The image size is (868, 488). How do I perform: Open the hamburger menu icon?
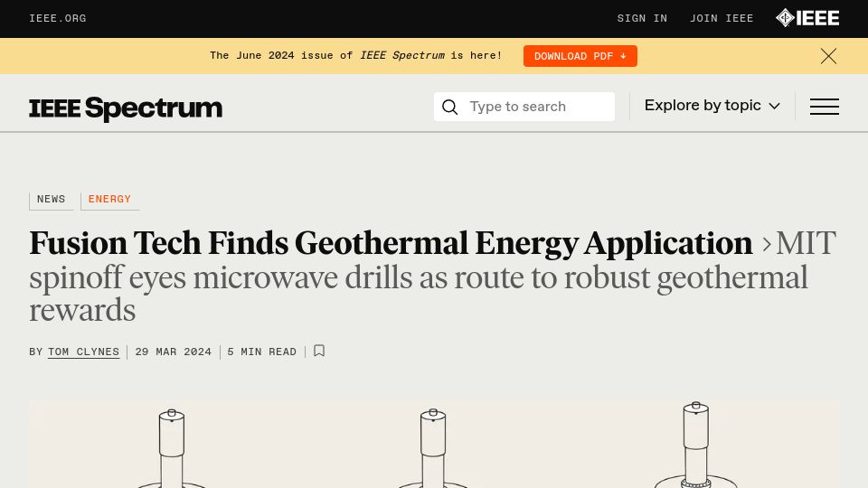[825, 107]
